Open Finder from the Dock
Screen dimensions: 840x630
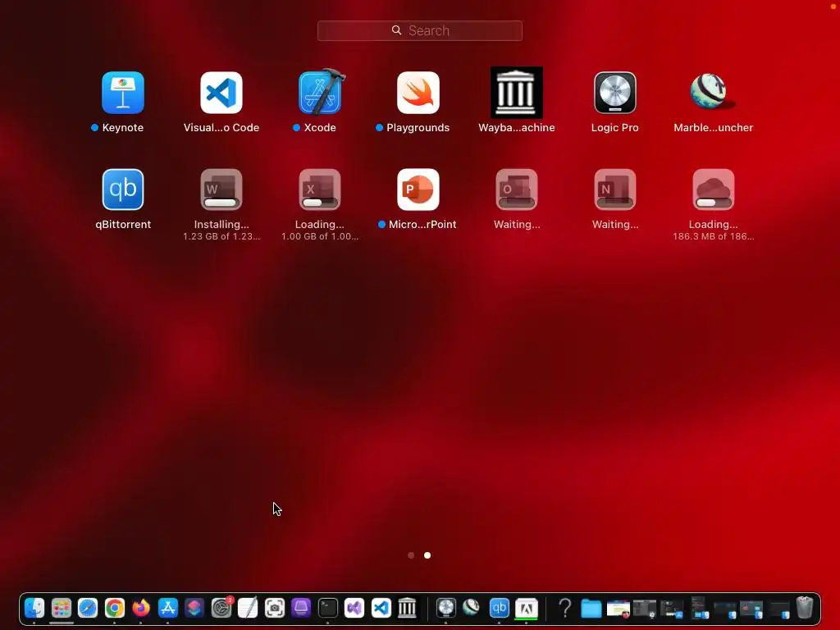point(34,608)
